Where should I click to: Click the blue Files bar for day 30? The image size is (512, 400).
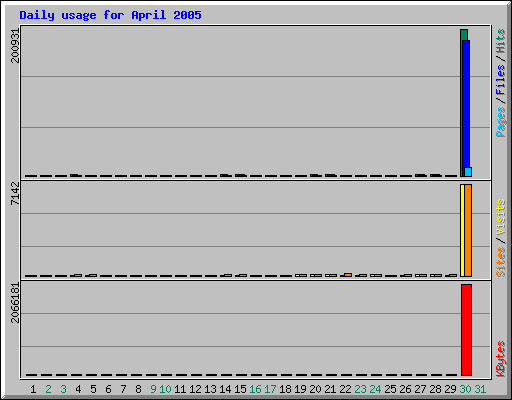466,108
